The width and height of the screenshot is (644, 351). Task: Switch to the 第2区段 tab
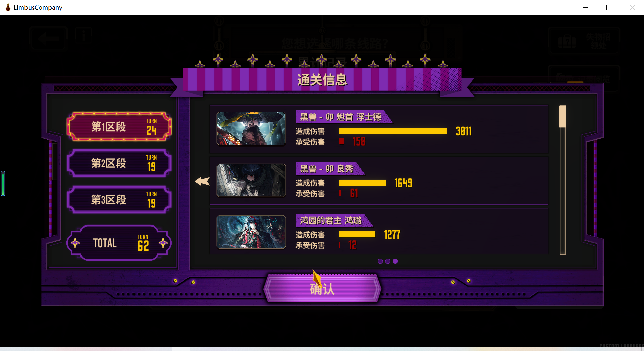(119, 163)
